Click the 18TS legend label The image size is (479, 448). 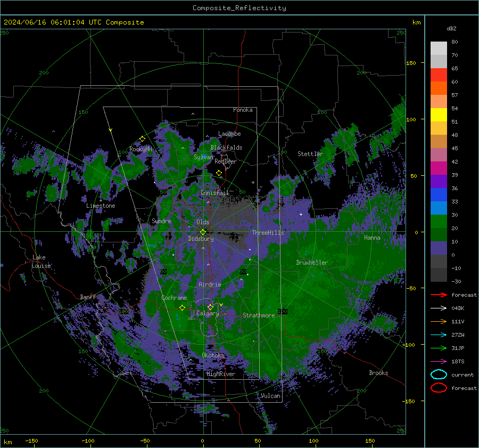click(458, 362)
